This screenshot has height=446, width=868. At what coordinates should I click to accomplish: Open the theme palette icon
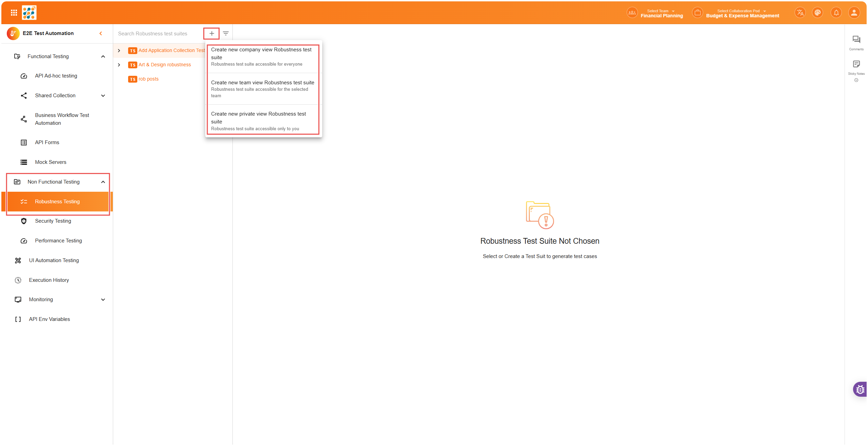[x=818, y=13]
